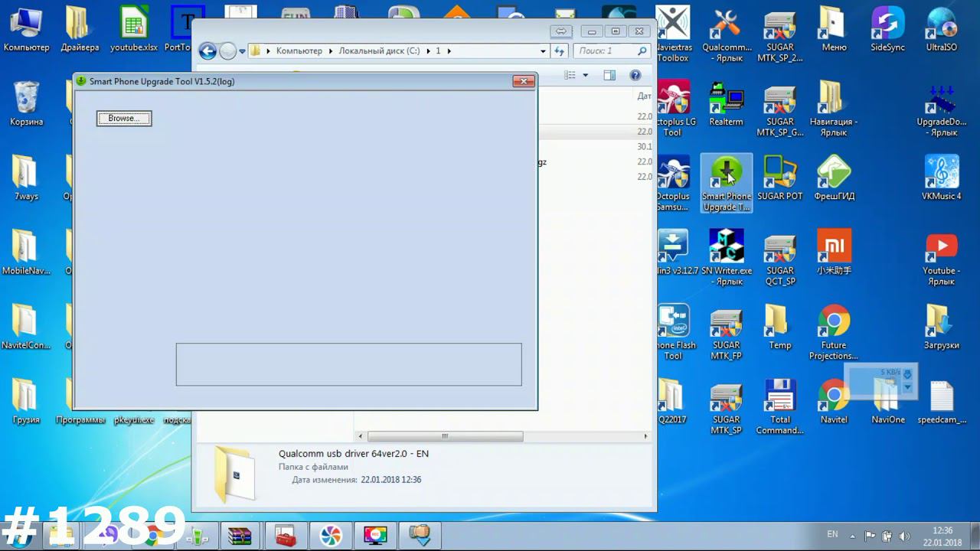
Task: Launch the Qualcomm... shortcut
Action: tap(727, 34)
